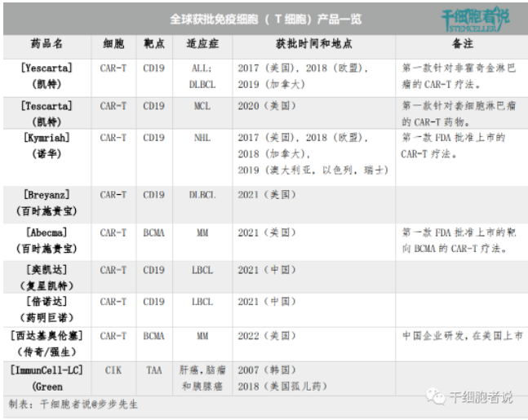Click MM in the 西达基奥仑塞 row
Image resolution: width=528 pixels, height=420 pixels.
pyautogui.click(x=202, y=336)
